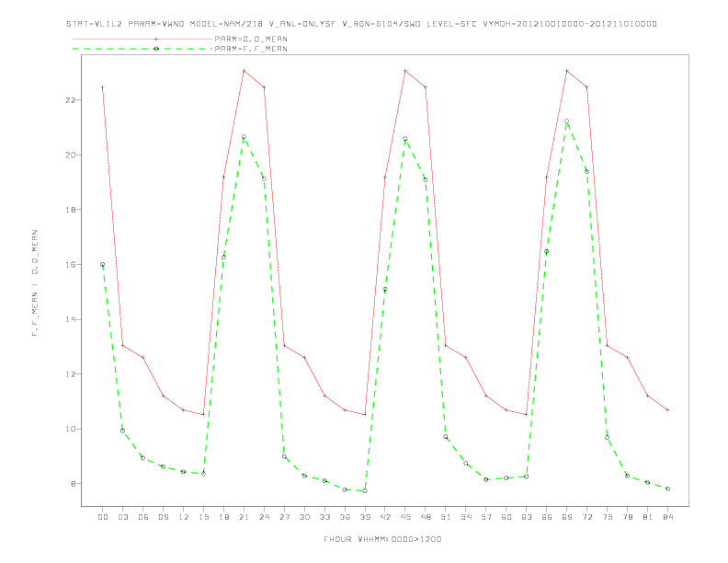728x563 pixels.
Task: Click the x-axis tick label 18
Action: pyautogui.click(x=223, y=517)
